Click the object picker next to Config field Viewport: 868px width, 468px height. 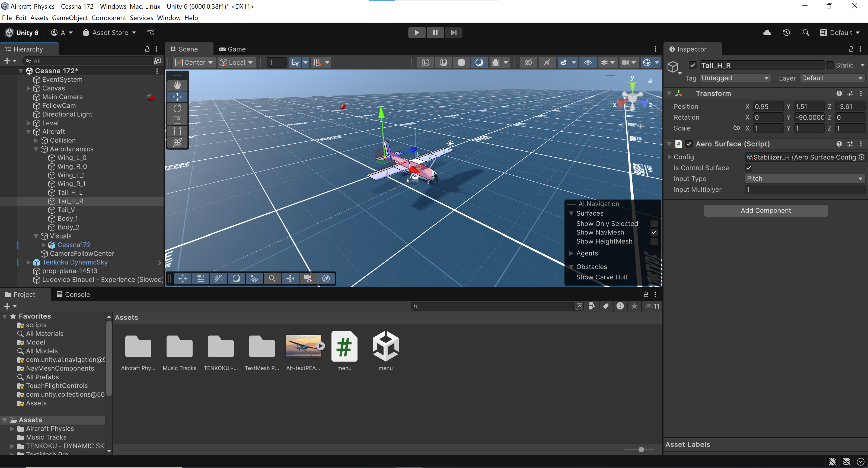pyautogui.click(x=861, y=157)
